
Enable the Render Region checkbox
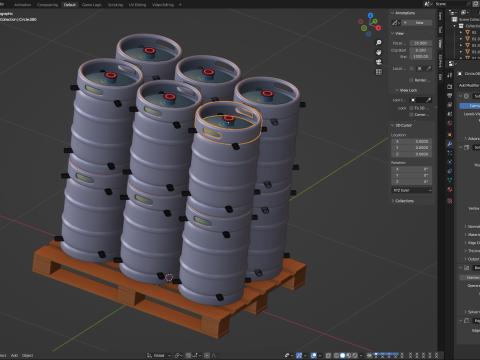411,80
